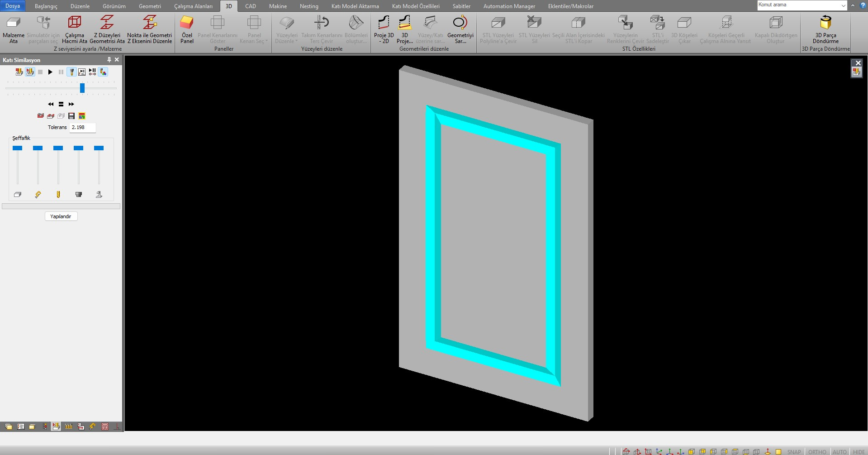Image resolution: width=868 pixels, height=455 pixels.
Task: Open the Proje 3D - 2D tool
Action: [x=384, y=23]
